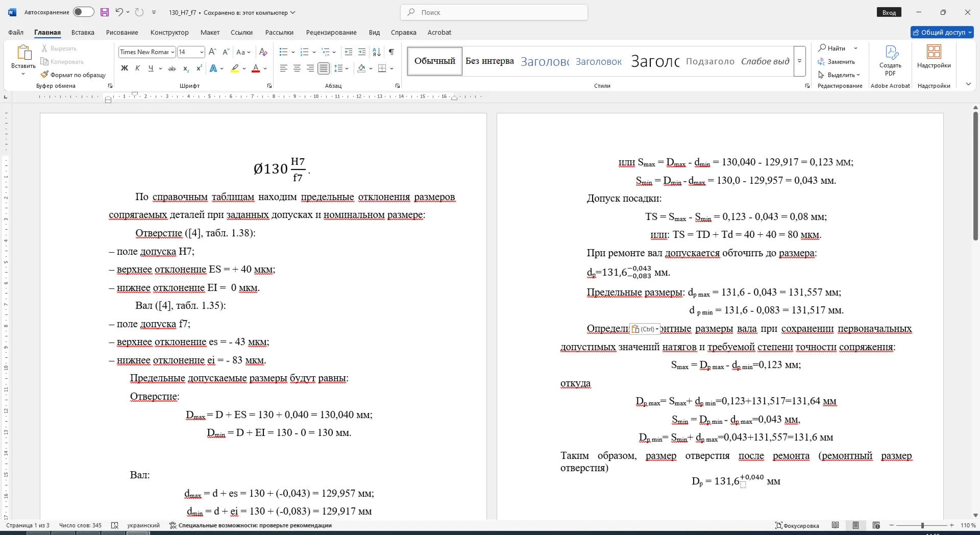
Task: Click the Save floppy disk icon
Action: tap(105, 12)
